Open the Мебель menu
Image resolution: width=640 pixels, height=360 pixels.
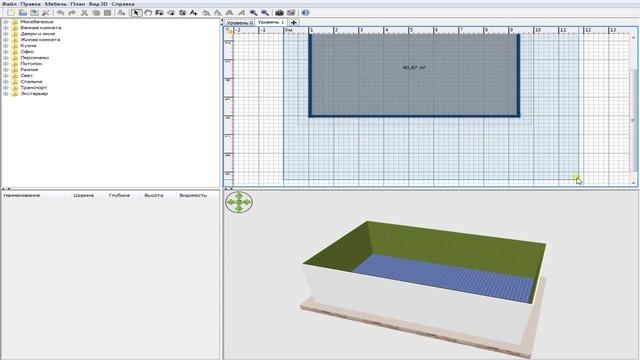coord(56,4)
